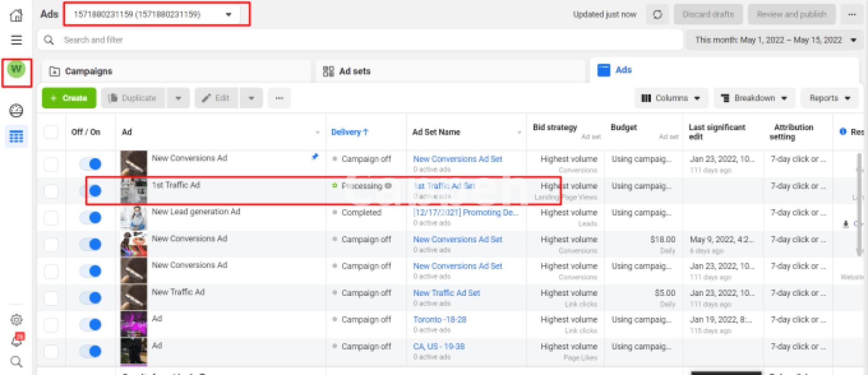Open the Breakdown dropdown
The width and height of the screenshot is (868, 375).
[x=754, y=98]
